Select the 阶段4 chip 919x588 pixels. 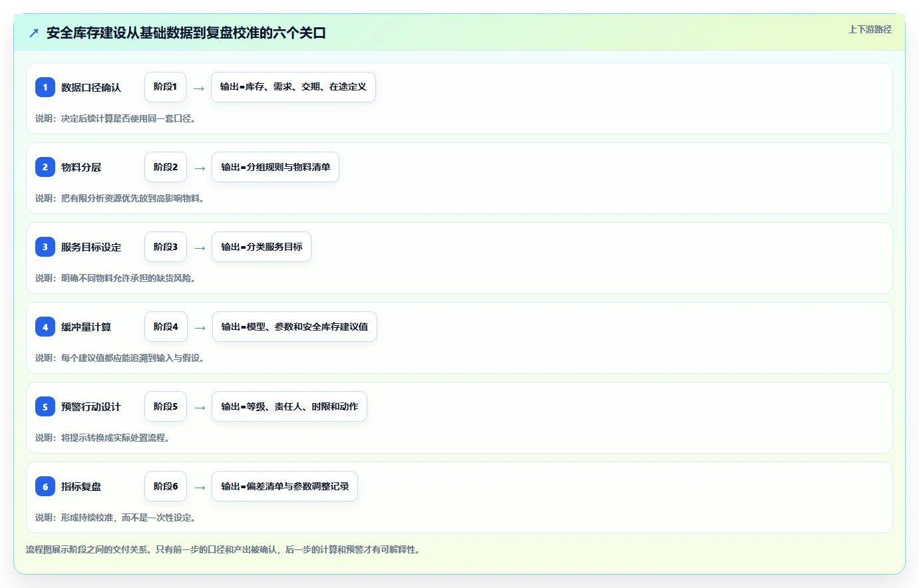[x=166, y=327]
